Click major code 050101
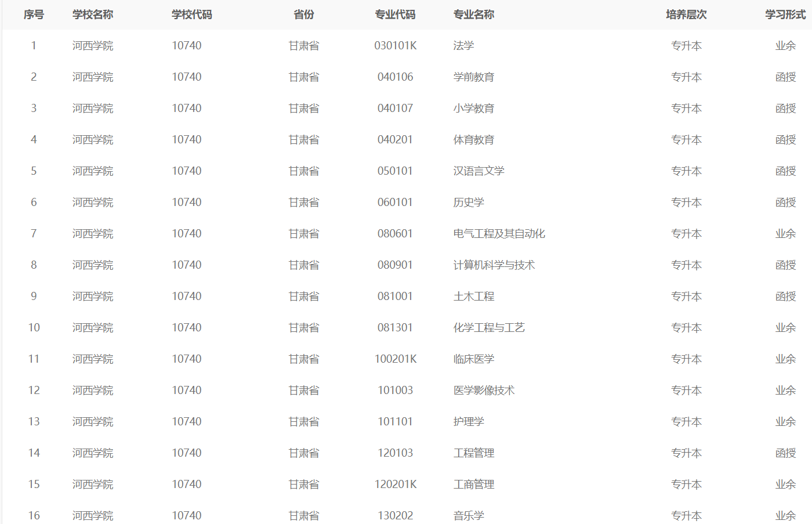Viewport: 812px width, 524px height. 396,171
